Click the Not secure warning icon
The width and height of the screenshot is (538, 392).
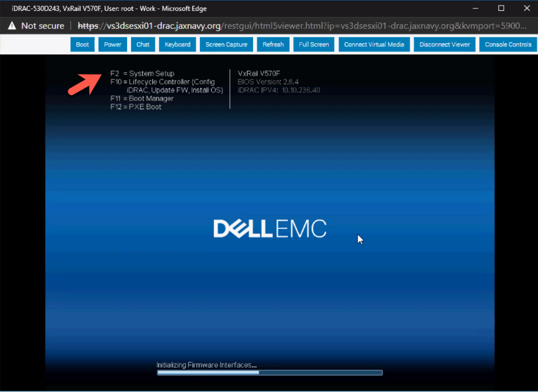click(12, 26)
